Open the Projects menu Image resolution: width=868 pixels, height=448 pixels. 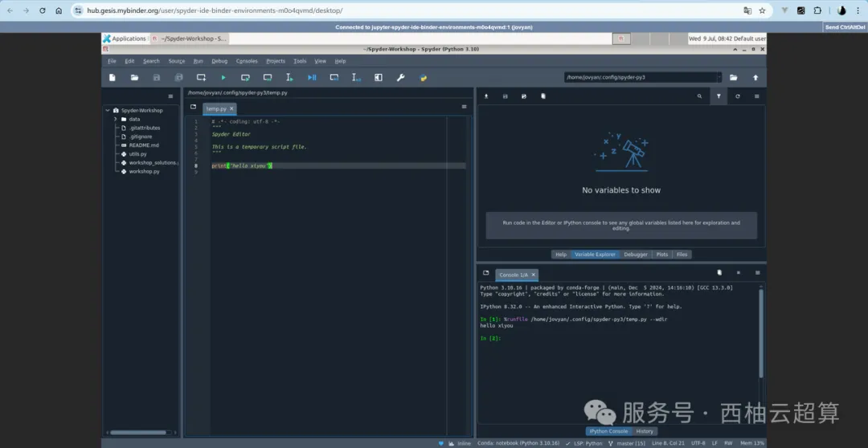pyautogui.click(x=276, y=61)
